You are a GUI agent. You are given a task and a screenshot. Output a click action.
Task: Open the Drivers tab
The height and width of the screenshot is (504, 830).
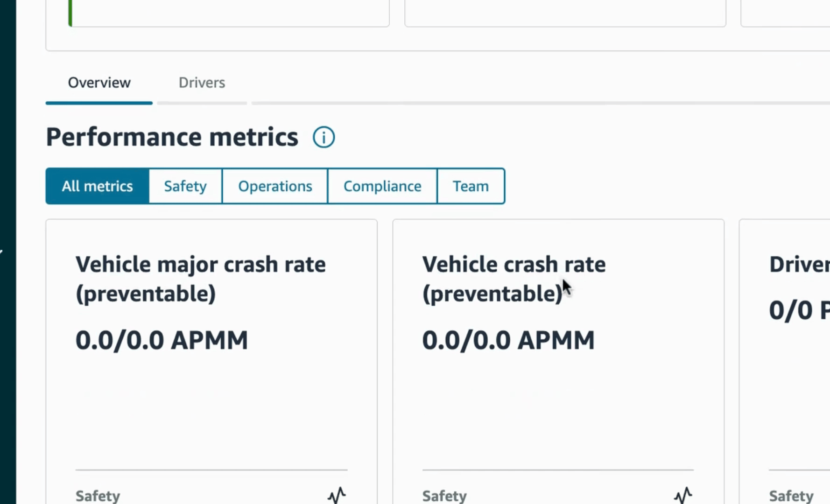[x=202, y=83]
